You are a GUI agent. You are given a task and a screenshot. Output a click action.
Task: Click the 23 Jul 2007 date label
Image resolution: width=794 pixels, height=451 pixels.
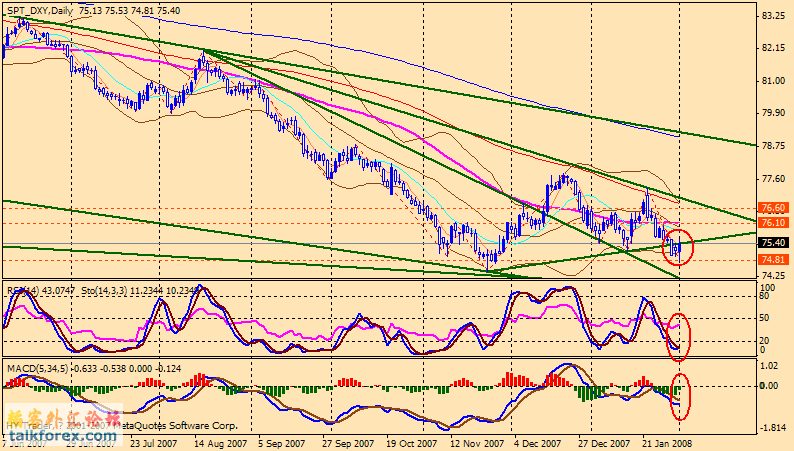pos(153,443)
